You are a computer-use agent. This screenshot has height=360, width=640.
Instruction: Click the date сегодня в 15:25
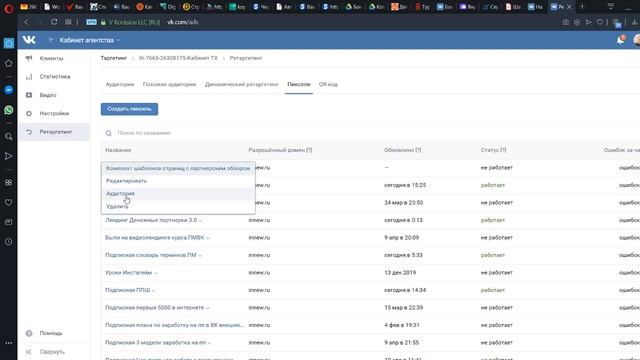click(x=404, y=185)
